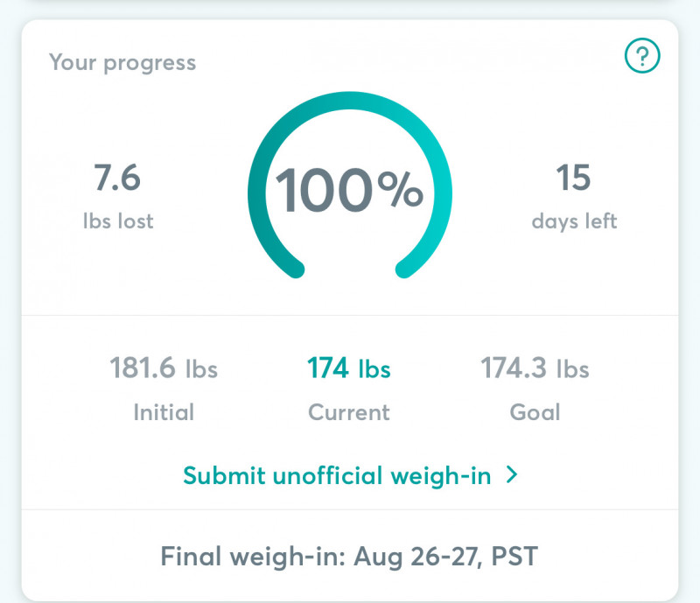Screen dimensions: 700x603
Task: Tap the 174 lbs current weight
Action: click(x=349, y=368)
